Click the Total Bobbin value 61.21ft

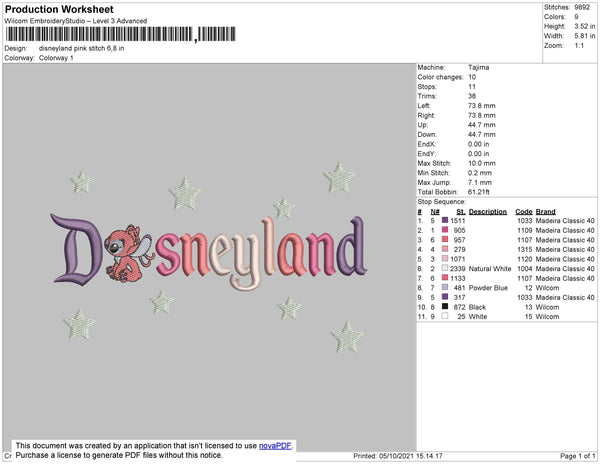(x=479, y=192)
